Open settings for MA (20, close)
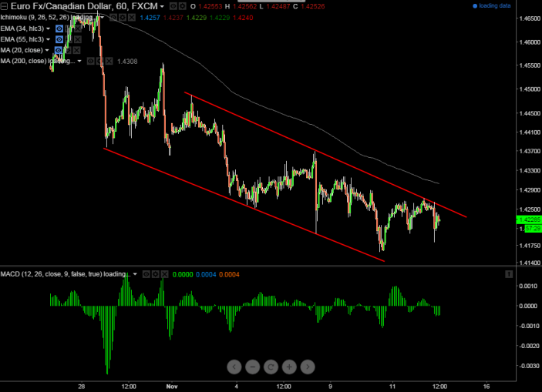The image size is (542, 392). point(67,50)
